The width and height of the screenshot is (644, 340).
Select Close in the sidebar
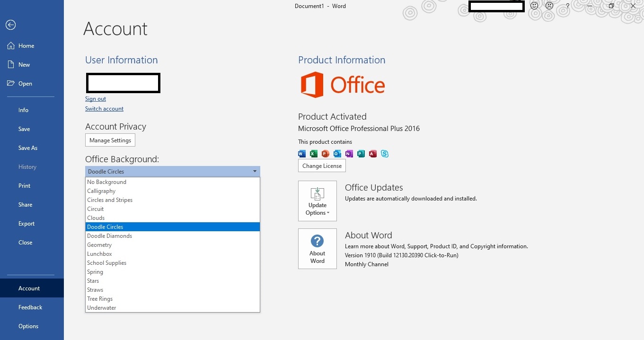click(32, 243)
